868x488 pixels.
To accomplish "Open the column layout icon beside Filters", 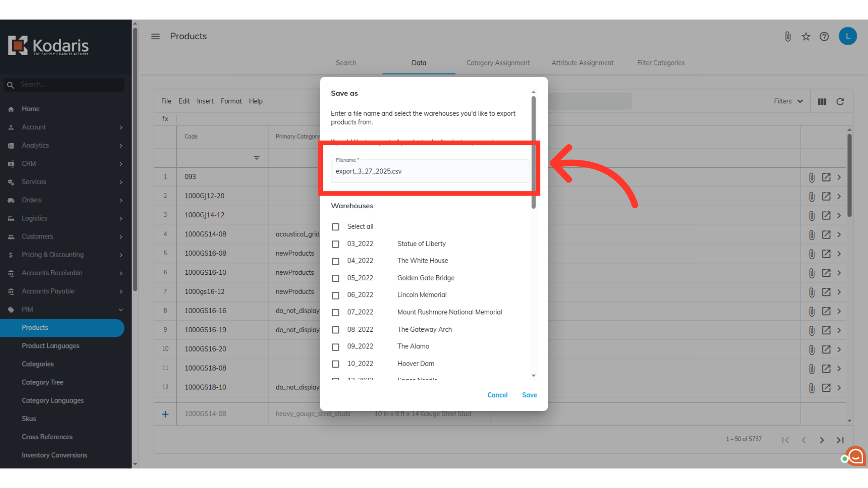I will click(822, 102).
